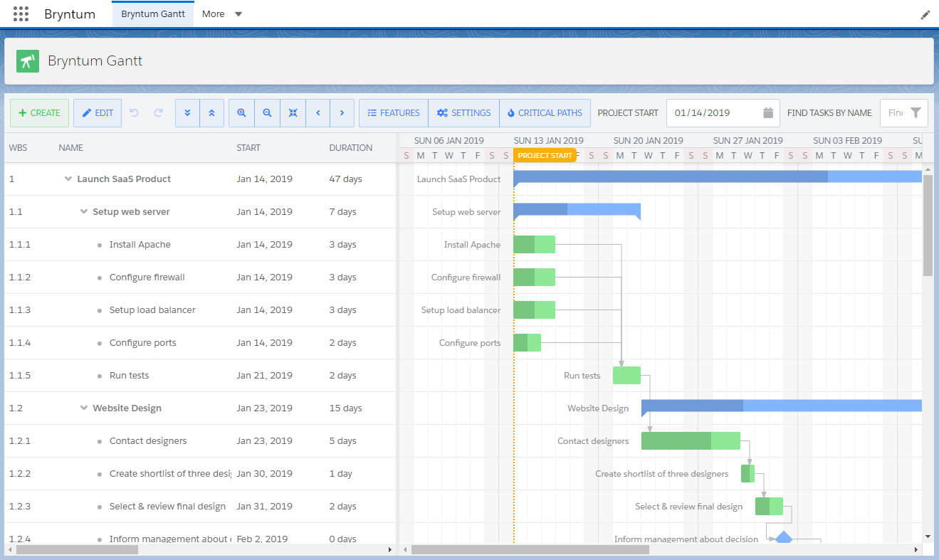Image resolution: width=939 pixels, height=560 pixels.
Task: Click the 47 days duration cell
Action: [x=360, y=179]
